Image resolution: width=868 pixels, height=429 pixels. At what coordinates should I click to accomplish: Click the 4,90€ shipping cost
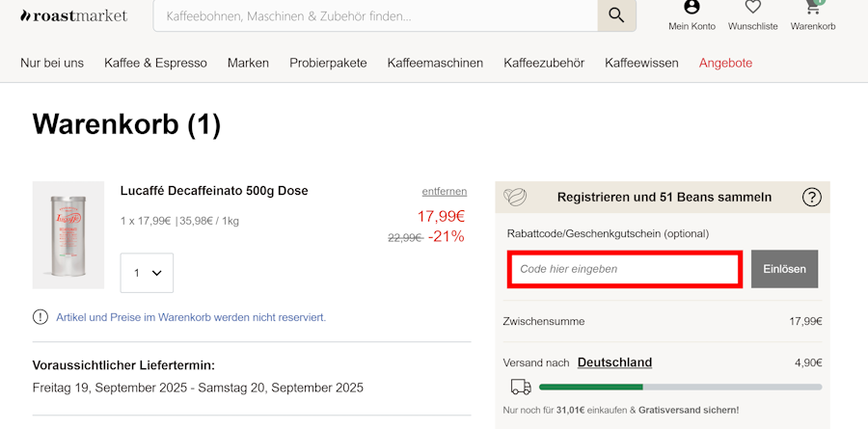808,363
